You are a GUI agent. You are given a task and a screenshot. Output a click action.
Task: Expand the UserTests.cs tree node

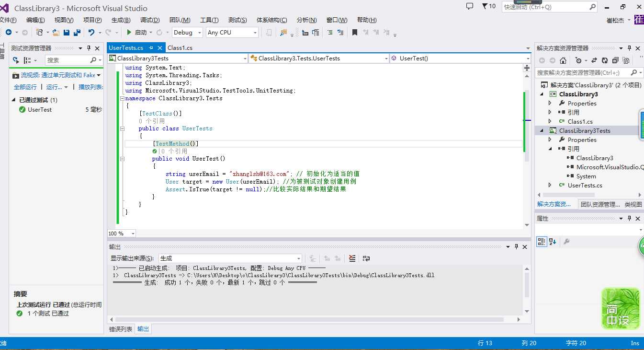[550, 185]
